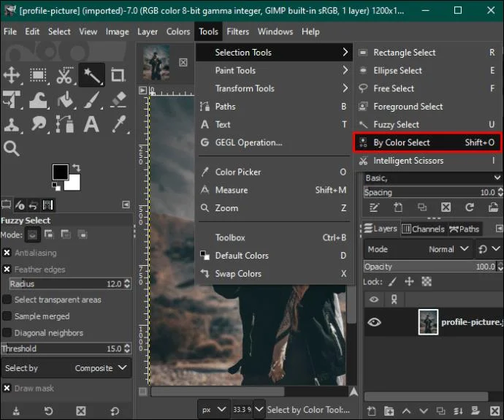Screen dimensions: 504x420
Task: Click the lock position move icon
Action: click(409, 282)
